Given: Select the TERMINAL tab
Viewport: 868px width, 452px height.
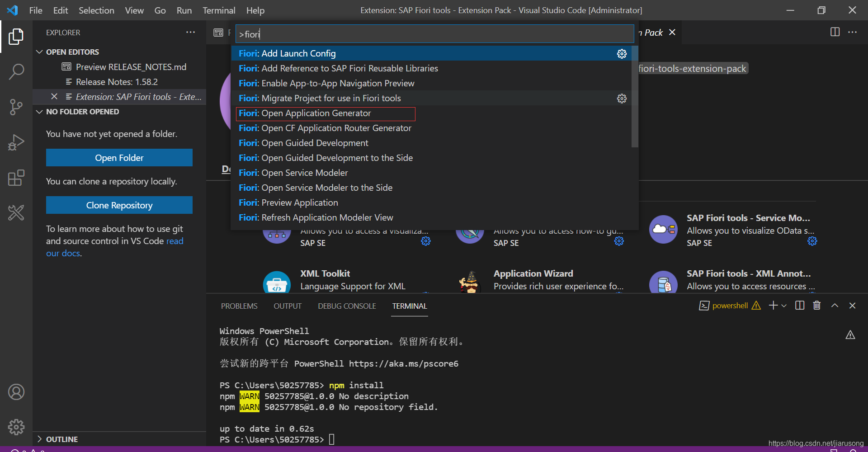Looking at the screenshot, I should (410, 306).
